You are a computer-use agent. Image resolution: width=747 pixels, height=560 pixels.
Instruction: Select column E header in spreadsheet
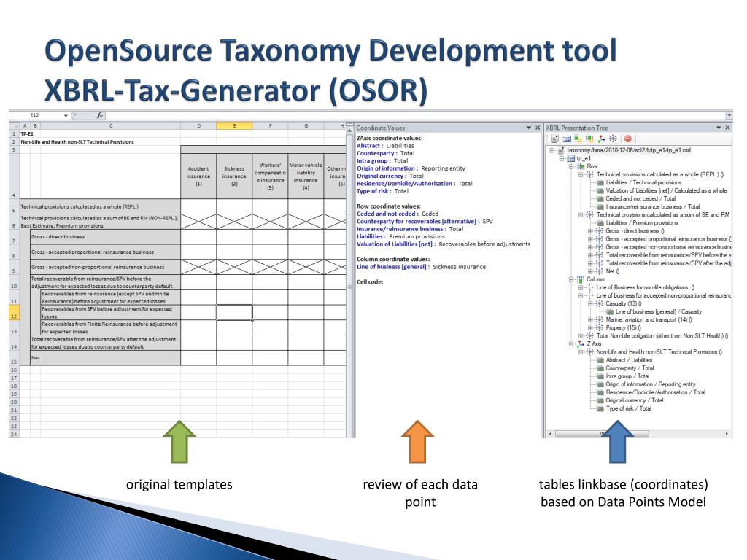pyautogui.click(x=234, y=125)
